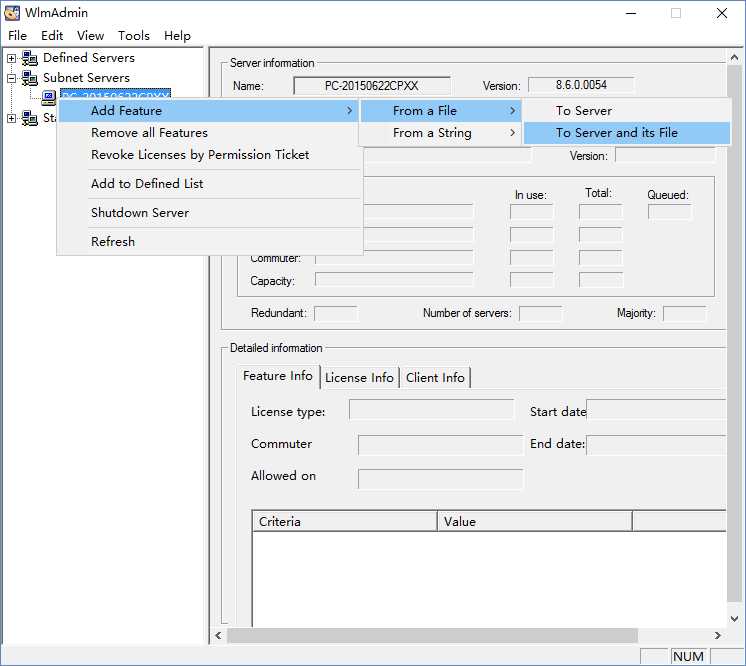The height and width of the screenshot is (666, 746).
Task: Expand the Defined Servers tree node
Action: tap(11, 59)
